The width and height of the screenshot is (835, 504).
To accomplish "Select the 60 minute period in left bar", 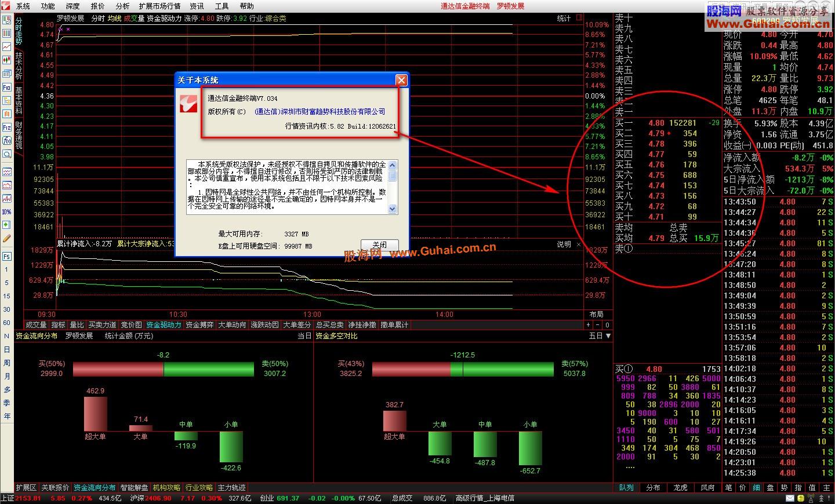I will point(7,323).
